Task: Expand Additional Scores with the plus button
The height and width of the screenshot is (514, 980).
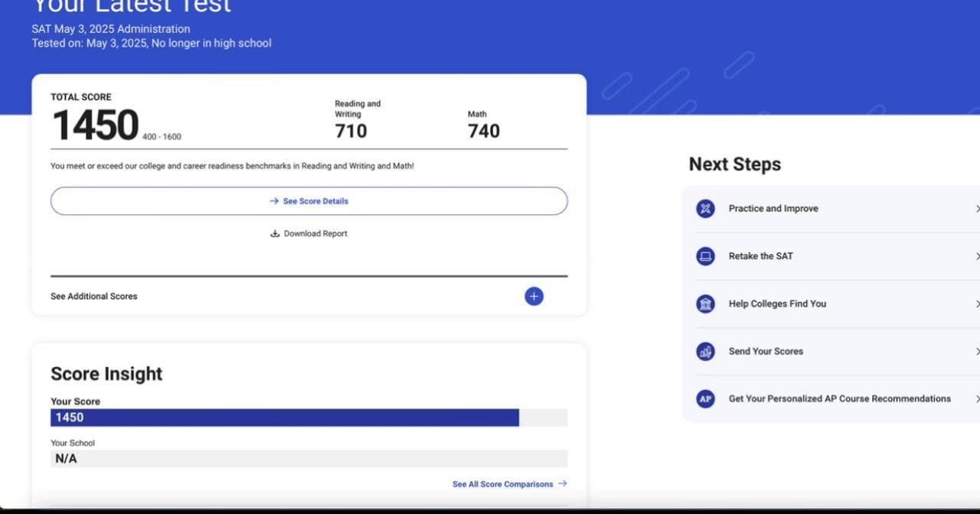Action: pos(534,296)
